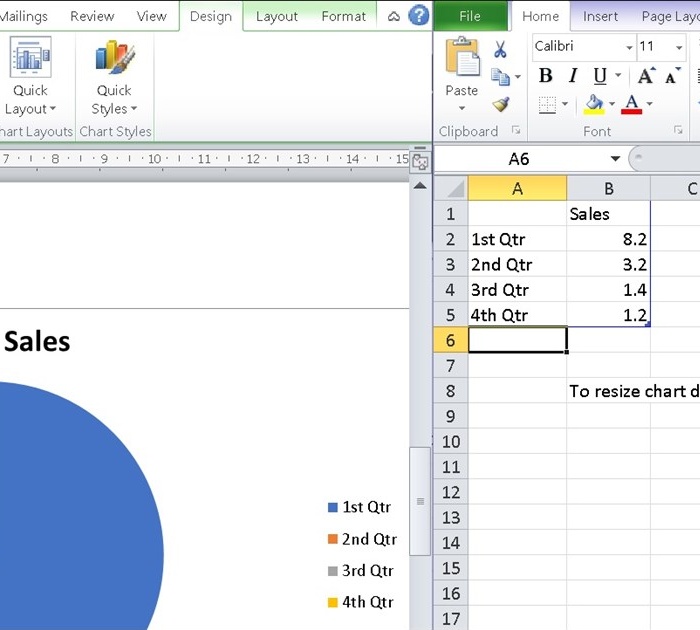Select column A header

click(x=517, y=188)
